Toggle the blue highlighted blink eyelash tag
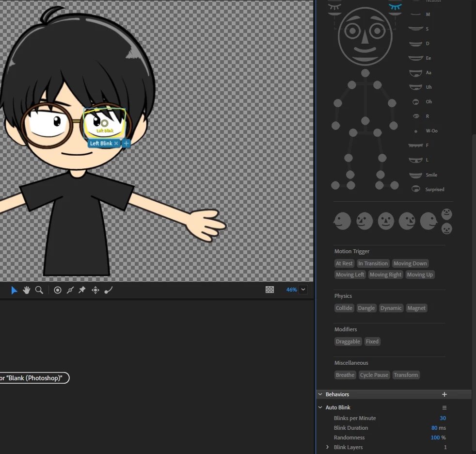476x454 pixels. pos(395,7)
